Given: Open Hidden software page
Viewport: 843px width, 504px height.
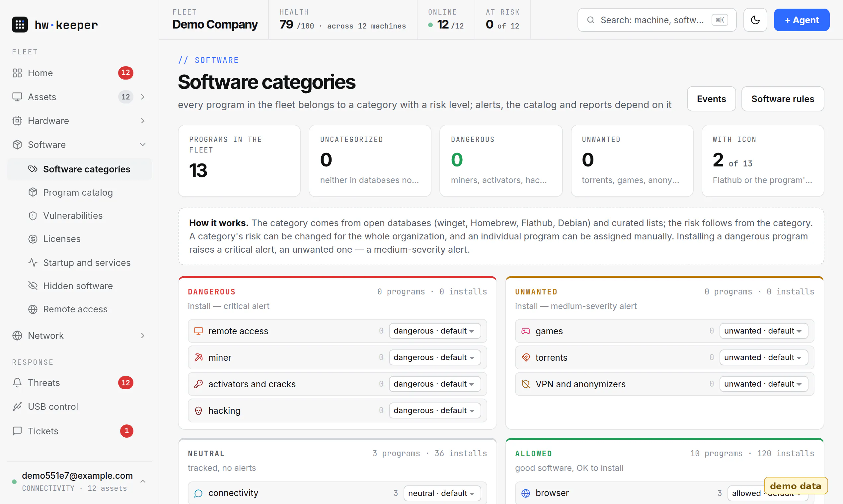Looking at the screenshot, I should pyautogui.click(x=79, y=285).
